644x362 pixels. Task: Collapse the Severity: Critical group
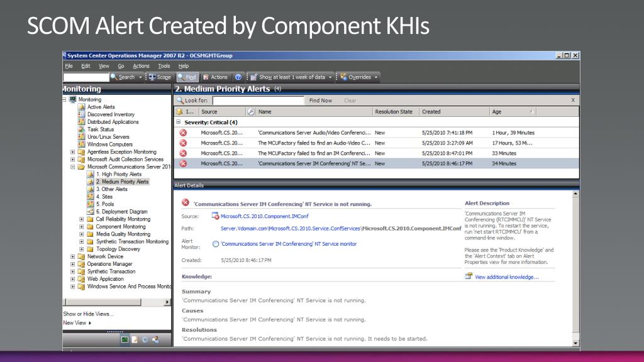pos(178,122)
